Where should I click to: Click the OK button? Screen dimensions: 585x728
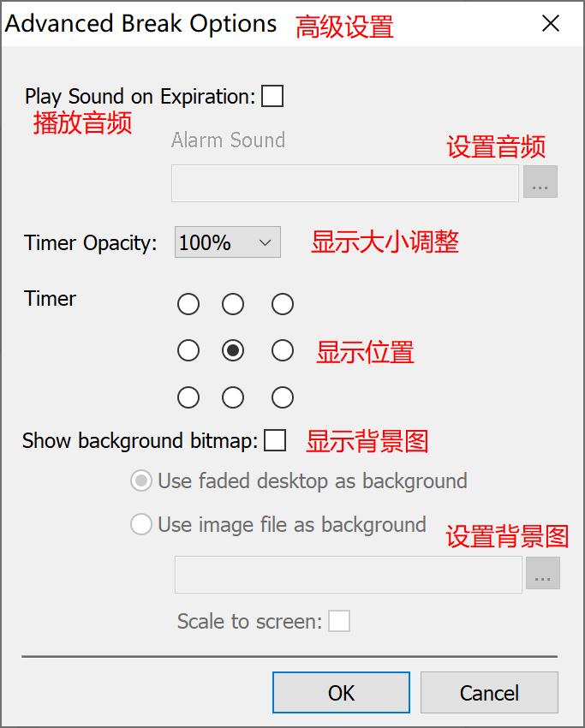pyautogui.click(x=341, y=692)
